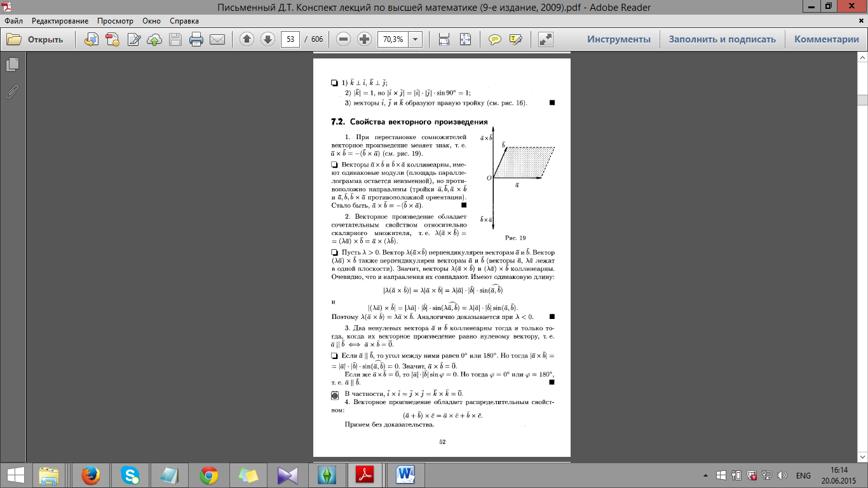The width and height of the screenshot is (868, 488).
Task: Open Skype from the taskbar
Action: click(130, 475)
